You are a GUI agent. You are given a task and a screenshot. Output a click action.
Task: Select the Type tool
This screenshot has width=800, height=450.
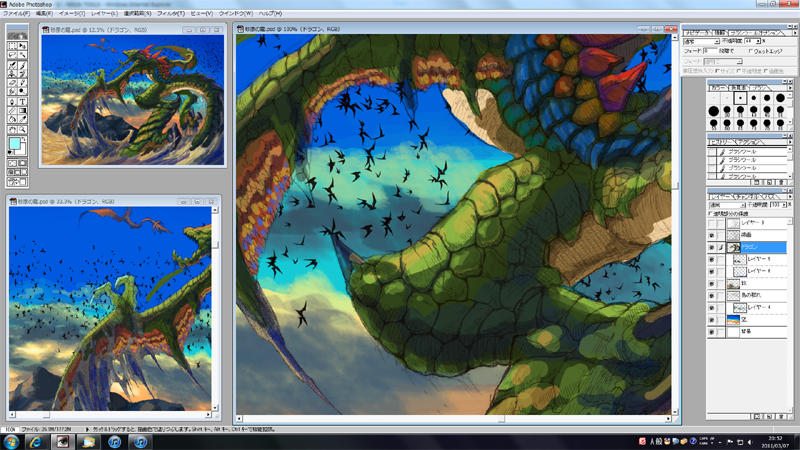22,102
